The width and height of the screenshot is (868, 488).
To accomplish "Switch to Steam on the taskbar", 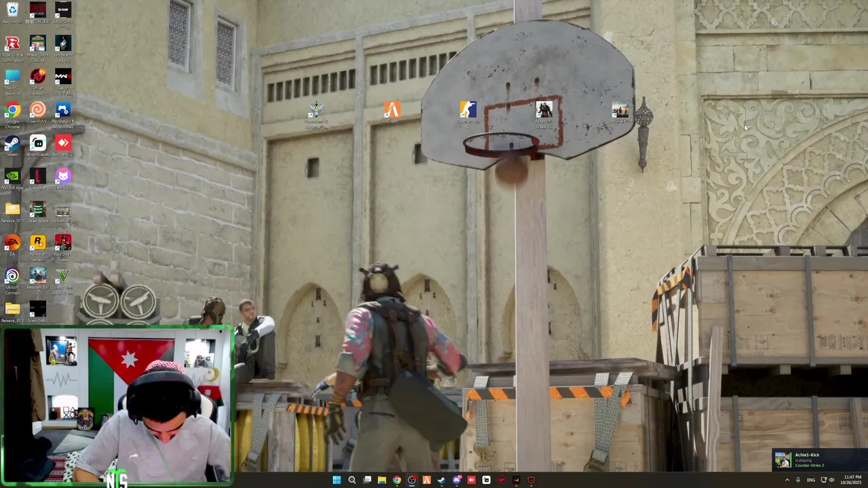I will coord(441,480).
